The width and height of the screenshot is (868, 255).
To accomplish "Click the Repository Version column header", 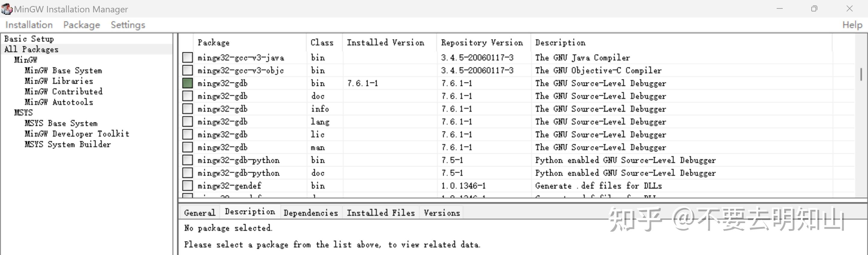I will pyautogui.click(x=484, y=42).
